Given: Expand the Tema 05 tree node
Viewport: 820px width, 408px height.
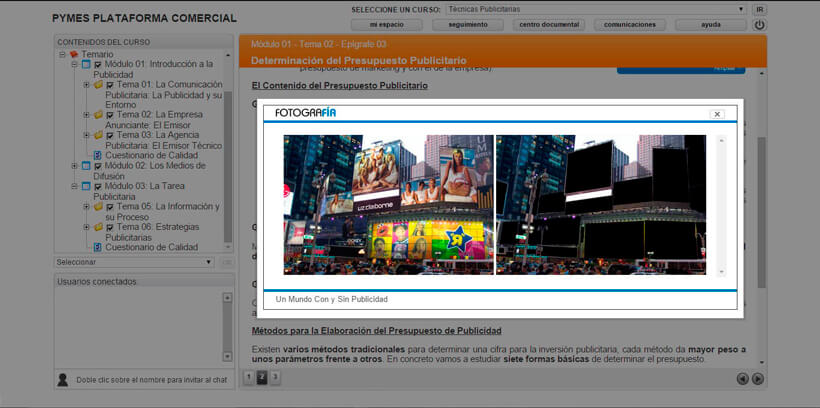Looking at the screenshot, I should pos(86,207).
